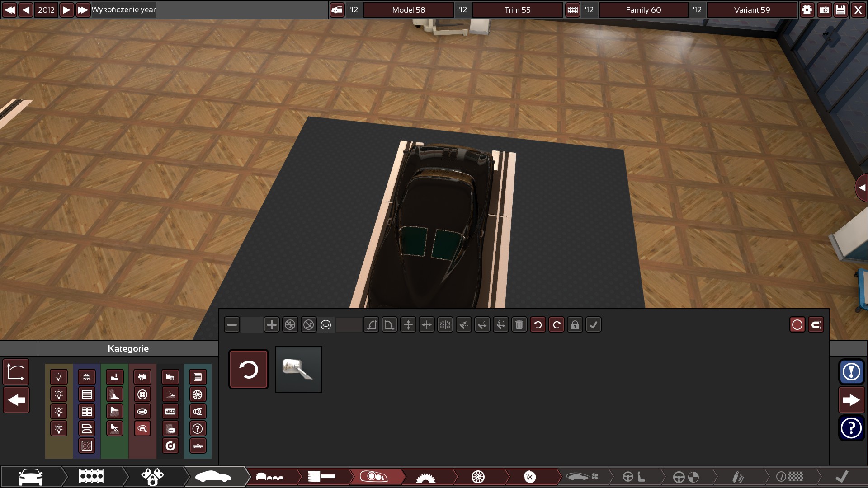Step back one year with single arrow

(x=26, y=9)
